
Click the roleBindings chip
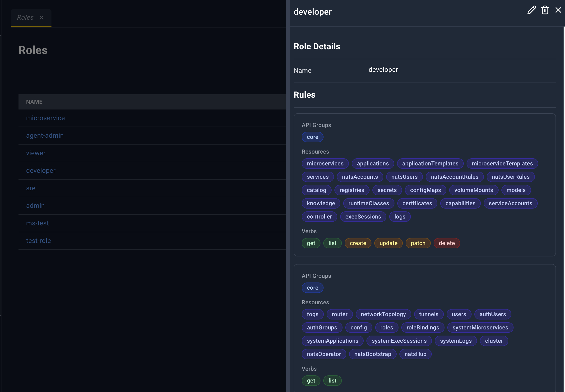[x=423, y=327]
